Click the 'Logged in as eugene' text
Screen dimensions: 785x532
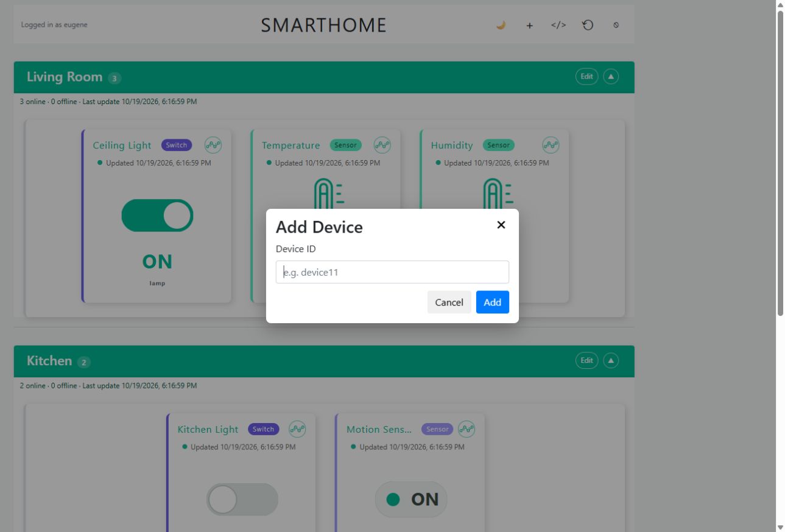(54, 25)
